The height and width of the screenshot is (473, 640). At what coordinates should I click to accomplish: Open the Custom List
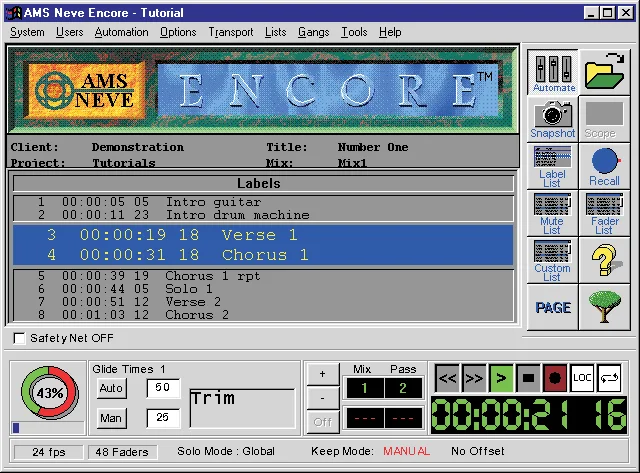click(x=553, y=260)
